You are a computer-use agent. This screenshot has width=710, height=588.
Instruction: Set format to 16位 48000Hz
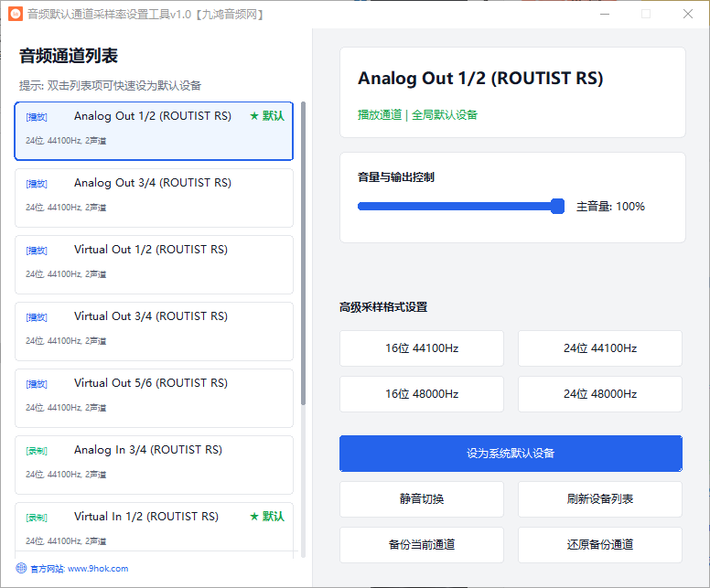422,394
